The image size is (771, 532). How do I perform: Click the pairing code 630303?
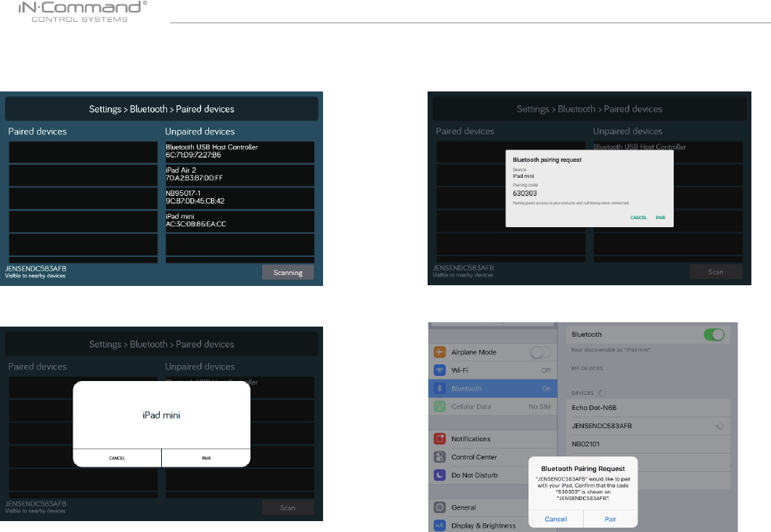click(x=525, y=194)
